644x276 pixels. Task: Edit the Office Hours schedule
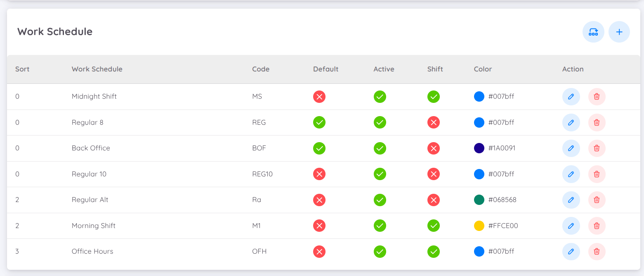pos(571,251)
